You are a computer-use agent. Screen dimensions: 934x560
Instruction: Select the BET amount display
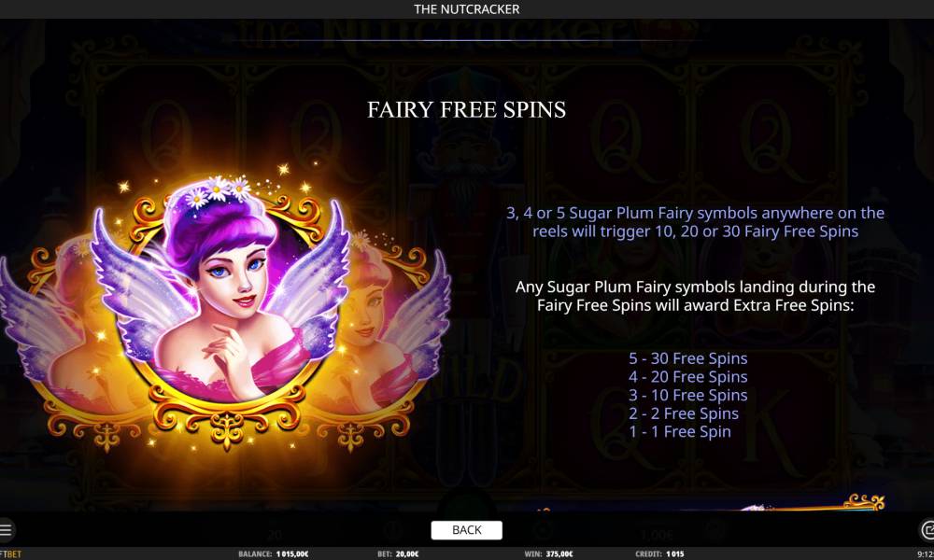click(x=398, y=554)
